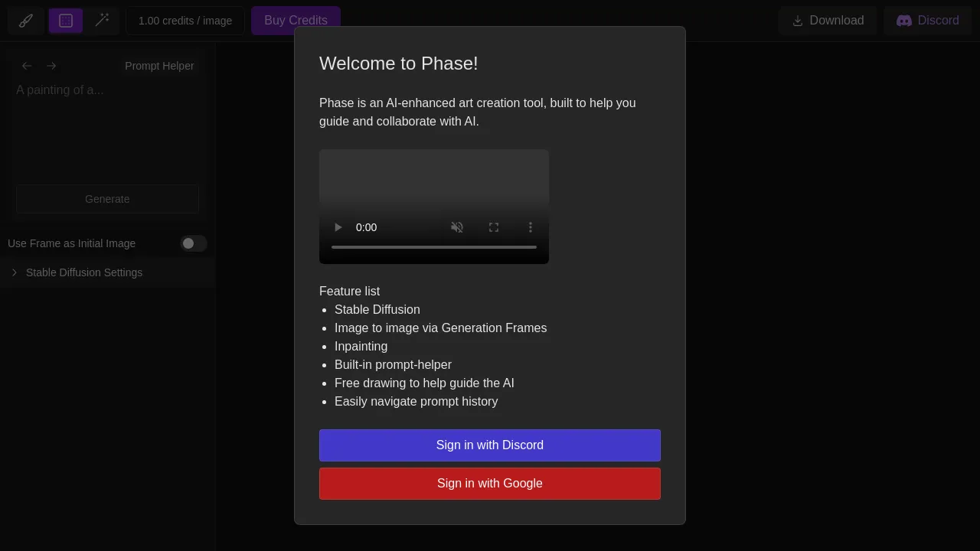Click the Download icon
The image size is (980, 551).
click(x=799, y=21)
